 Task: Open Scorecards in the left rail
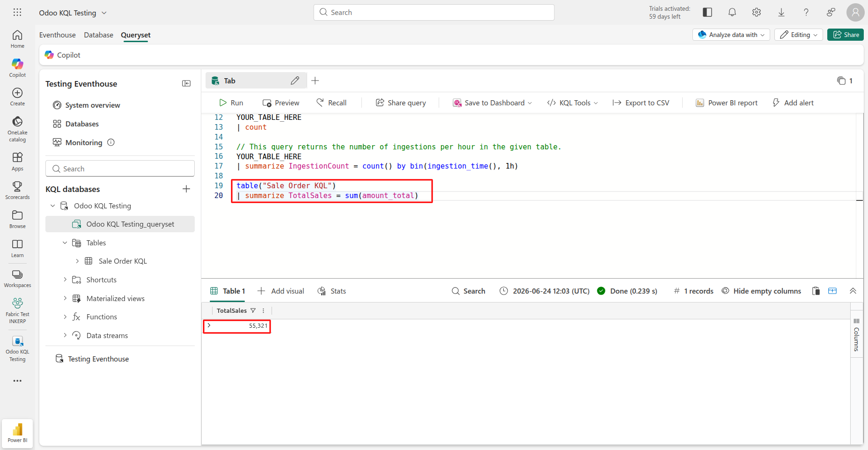tap(17, 191)
